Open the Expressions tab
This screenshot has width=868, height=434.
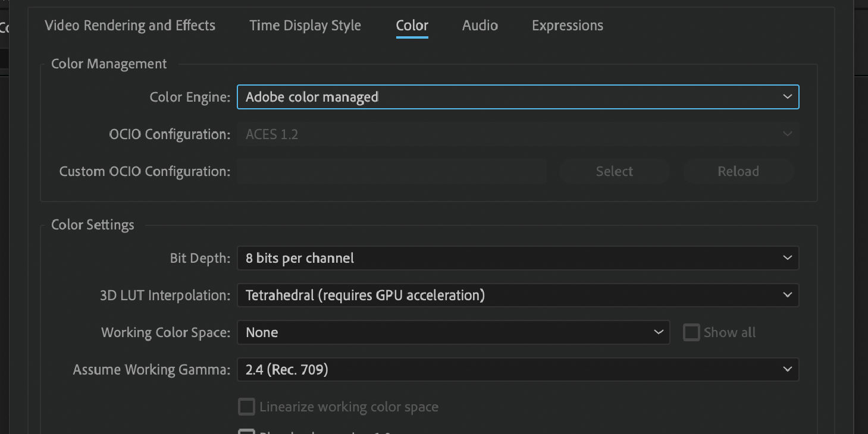tap(567, 26)
